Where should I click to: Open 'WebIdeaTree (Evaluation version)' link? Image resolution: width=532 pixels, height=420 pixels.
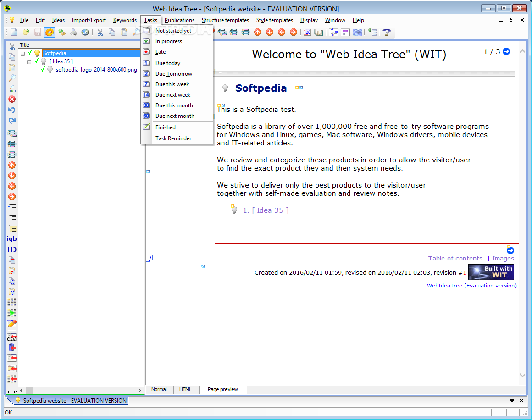472,286
